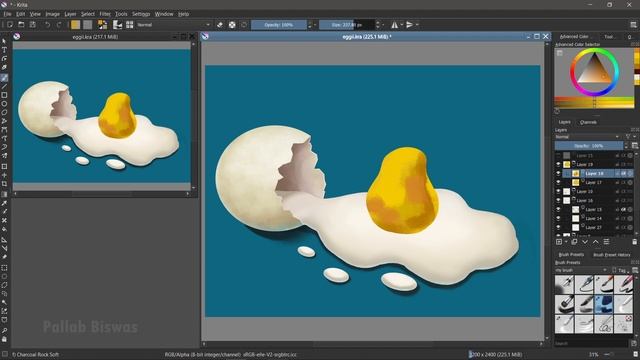Image resolution: width=640 pixels, height=360 pixels.
Task: Hide Layer 15 with its eye icon
Action: pyautogui.click(x=558, y=209)
